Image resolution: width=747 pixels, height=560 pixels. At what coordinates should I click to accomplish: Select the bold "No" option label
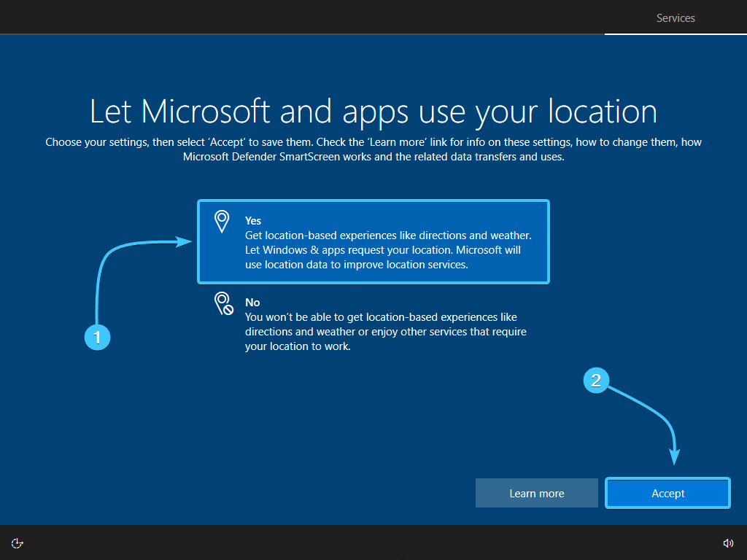(252, 303)
